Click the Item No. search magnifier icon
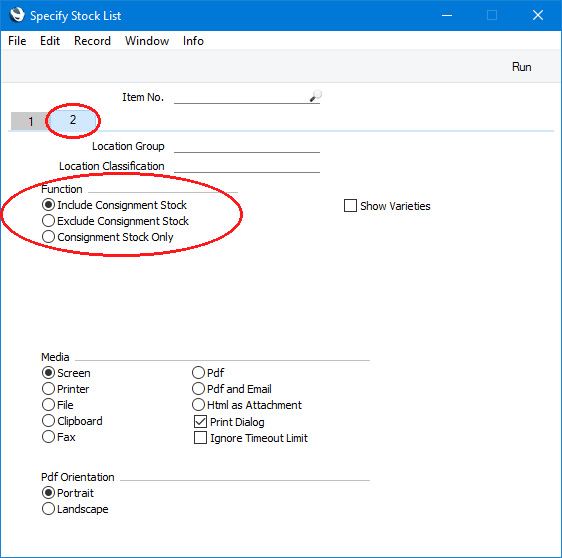 [315, 96]
